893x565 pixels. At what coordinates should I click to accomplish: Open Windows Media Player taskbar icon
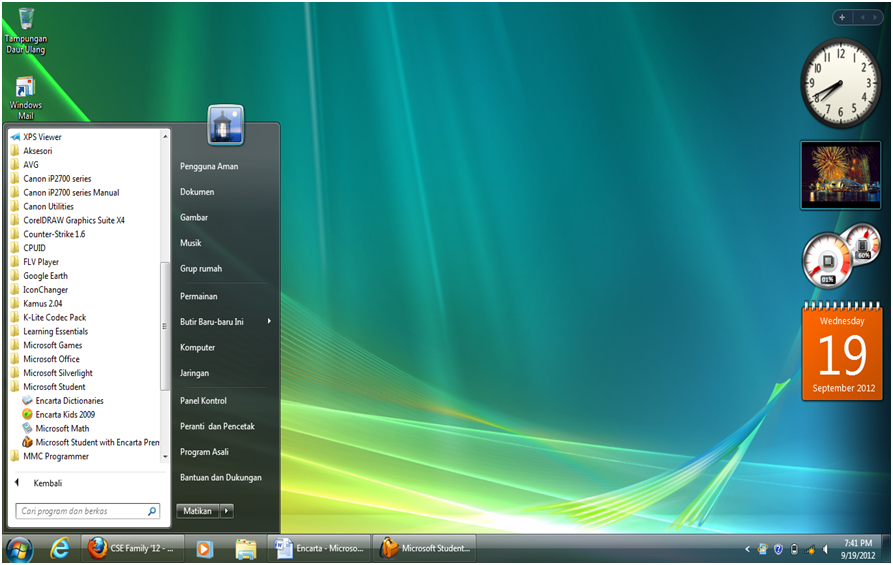click(x=204, y=548)
